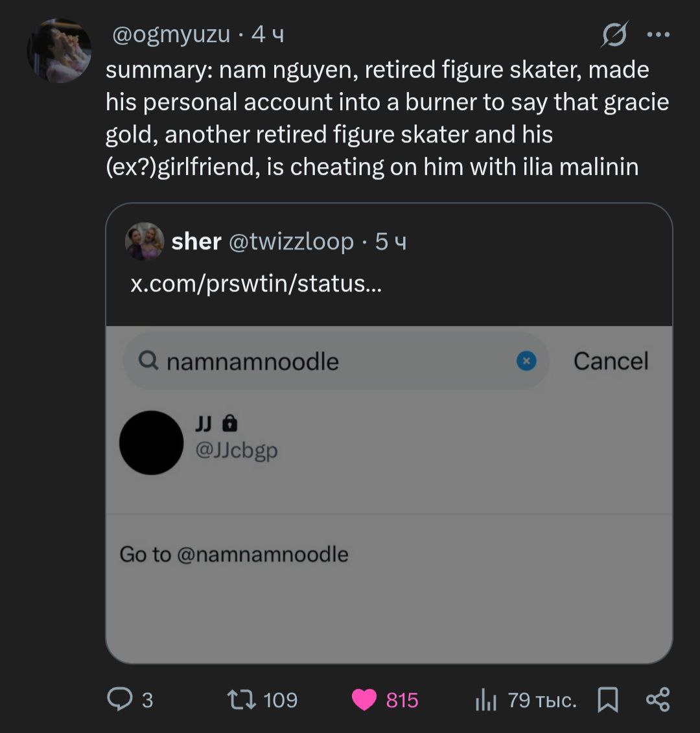Choose "Go to @namnamnoodle" option
This screenshot has height=733, width=700.
(x=234, y=554)
